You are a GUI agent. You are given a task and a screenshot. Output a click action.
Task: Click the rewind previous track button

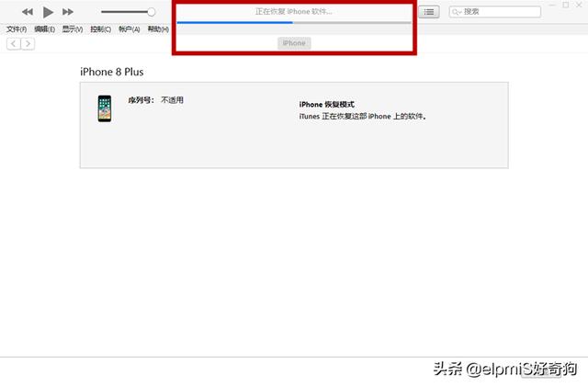28,12
